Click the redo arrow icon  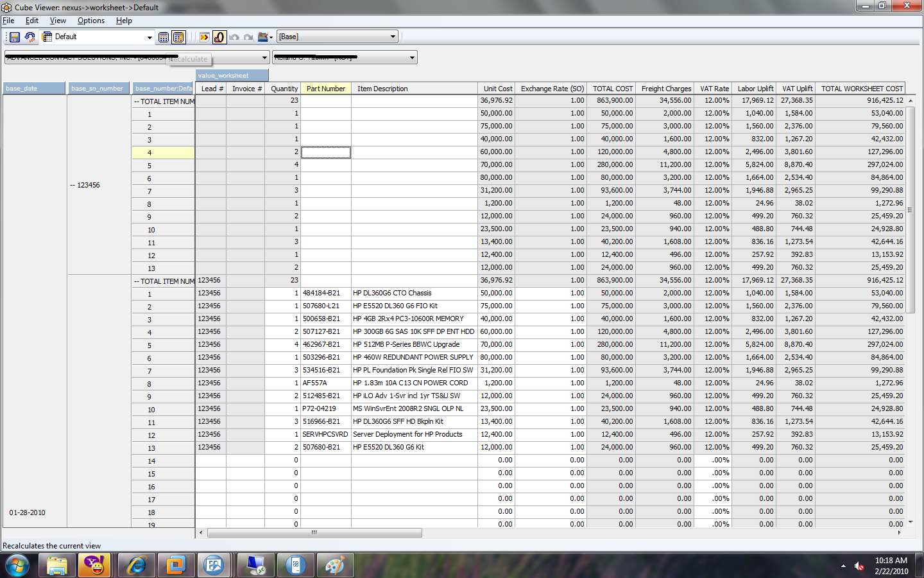249,37
